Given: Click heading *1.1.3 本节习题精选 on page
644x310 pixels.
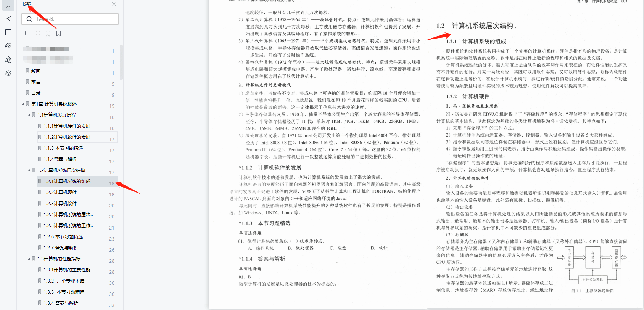Looking at the screenshot, I should pyautogui.click(x=265, y=223).
